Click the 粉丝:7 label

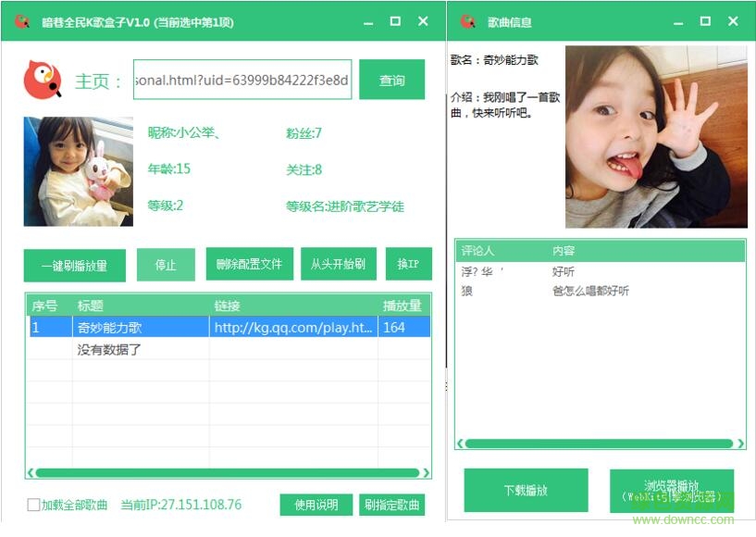click(x=304, y=133)
